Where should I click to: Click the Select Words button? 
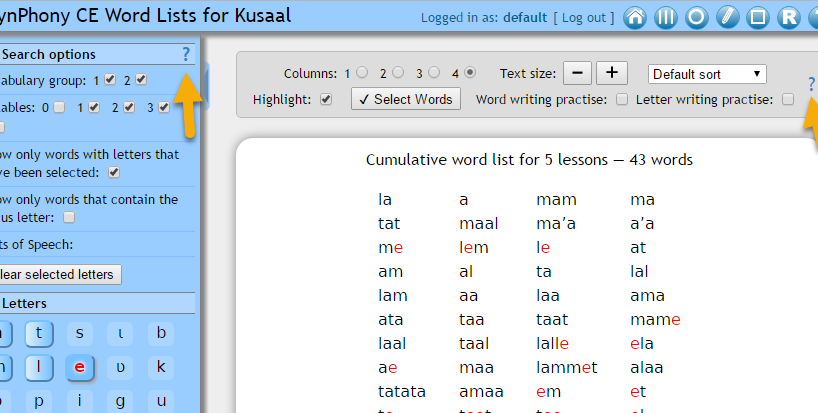click(x=406, y=99)
